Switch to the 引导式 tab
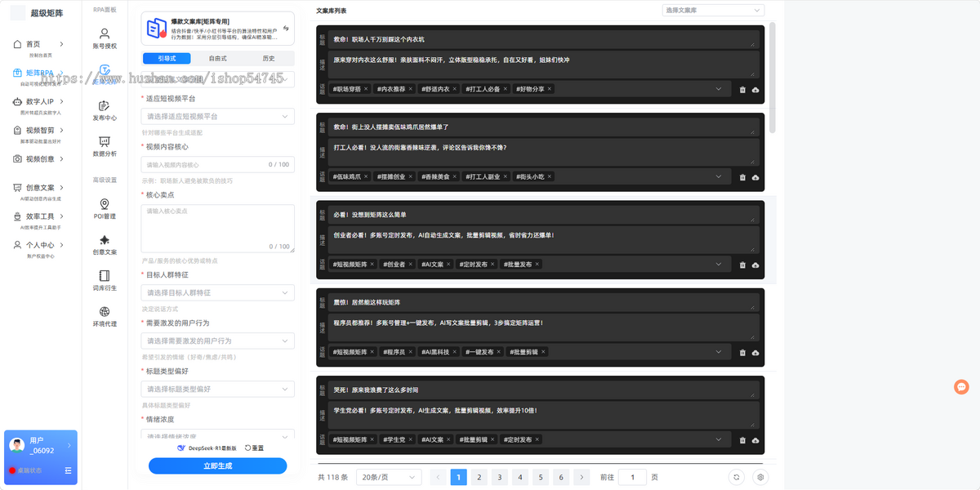This screenshot has height=490, width=980. [x=167, y=58]
